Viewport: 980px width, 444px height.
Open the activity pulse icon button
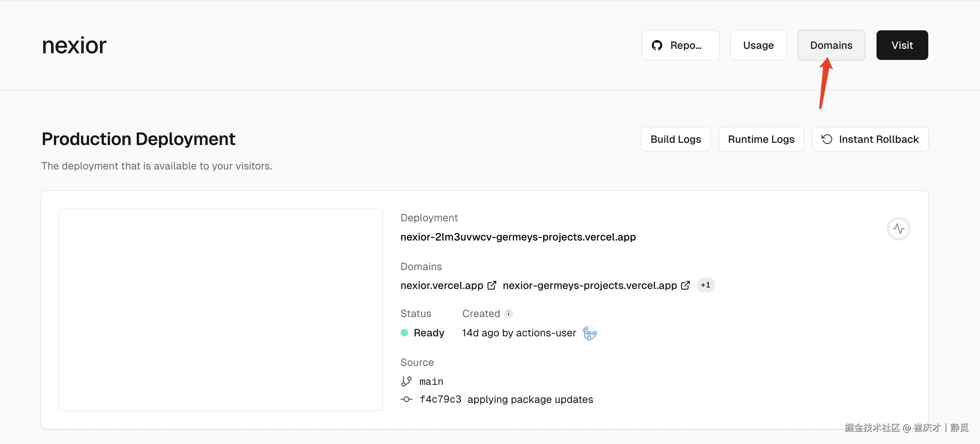[898, 228]
